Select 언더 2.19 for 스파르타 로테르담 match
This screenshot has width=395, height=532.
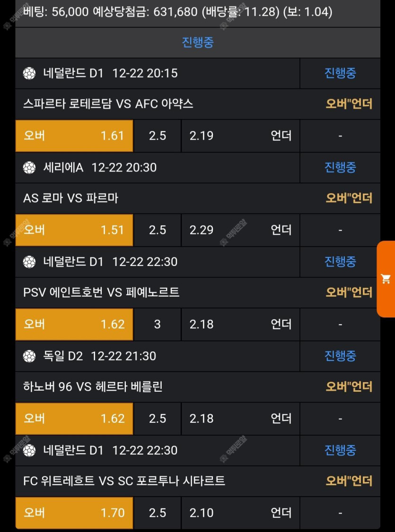point(240,136)
